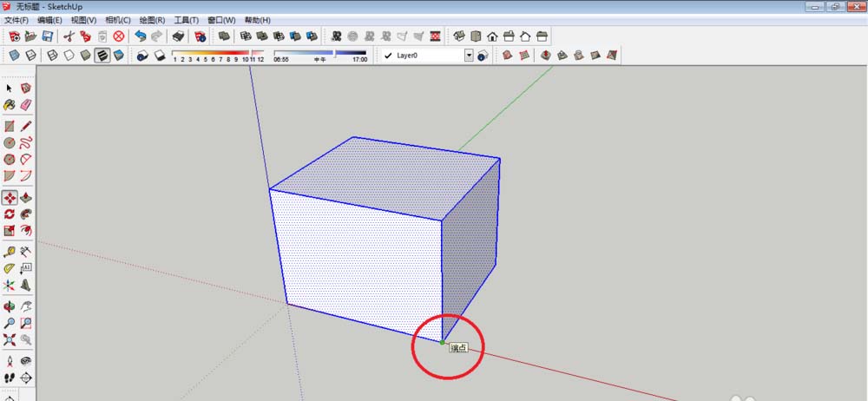Screen dimensions: 868x401
Task: Switch to Iso view
Action: pyautogui.click(x=459, y=36)
